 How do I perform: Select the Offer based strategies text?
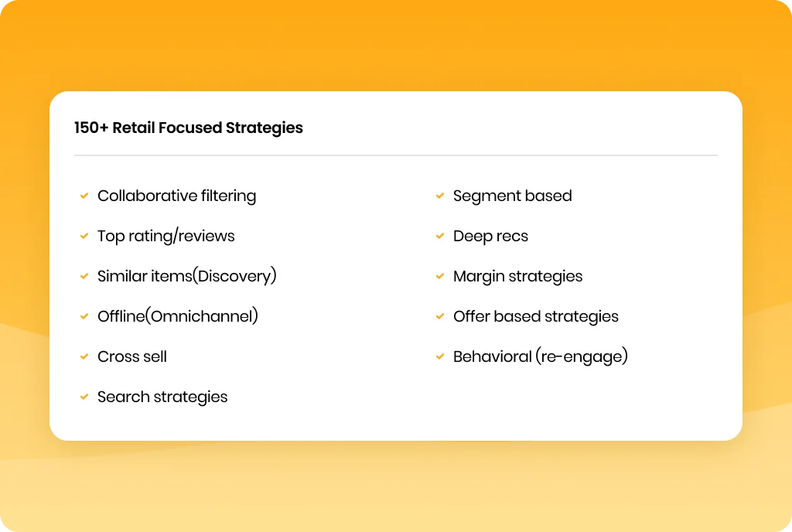point(535,316)
